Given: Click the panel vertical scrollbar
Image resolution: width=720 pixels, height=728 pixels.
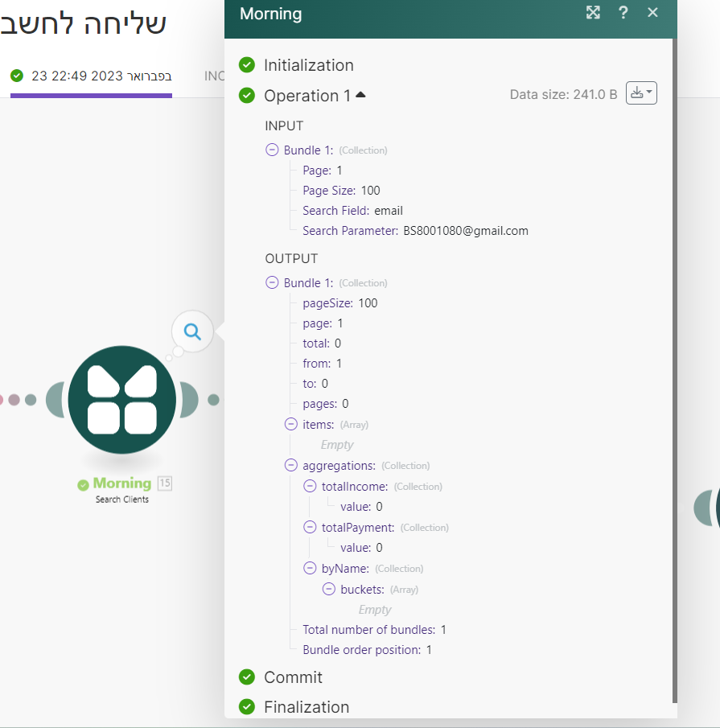Looking at the screenshot, I should [x=675, y=371].
